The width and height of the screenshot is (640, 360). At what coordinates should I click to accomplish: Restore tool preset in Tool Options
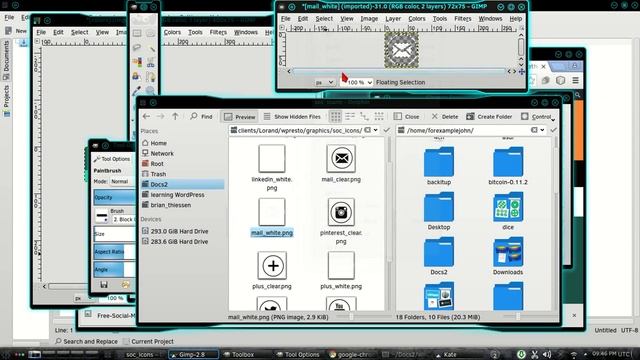tap(125, 284)
